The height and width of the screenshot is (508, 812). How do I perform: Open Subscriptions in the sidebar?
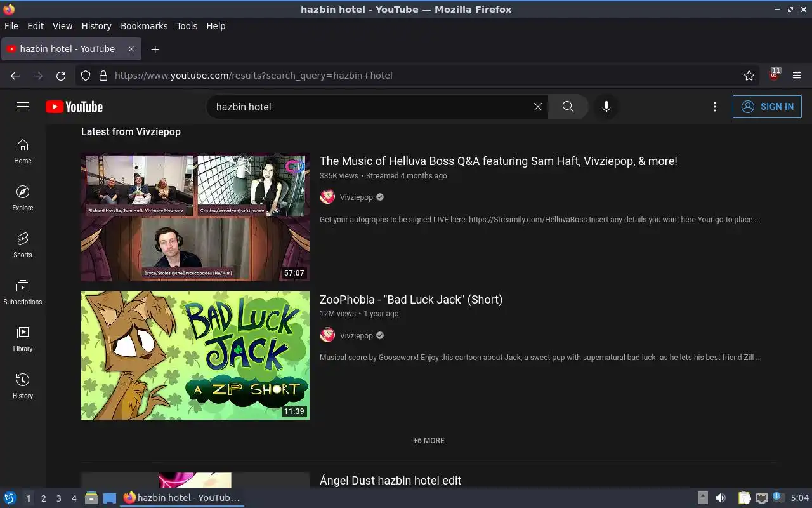click(x=23, y=293)
